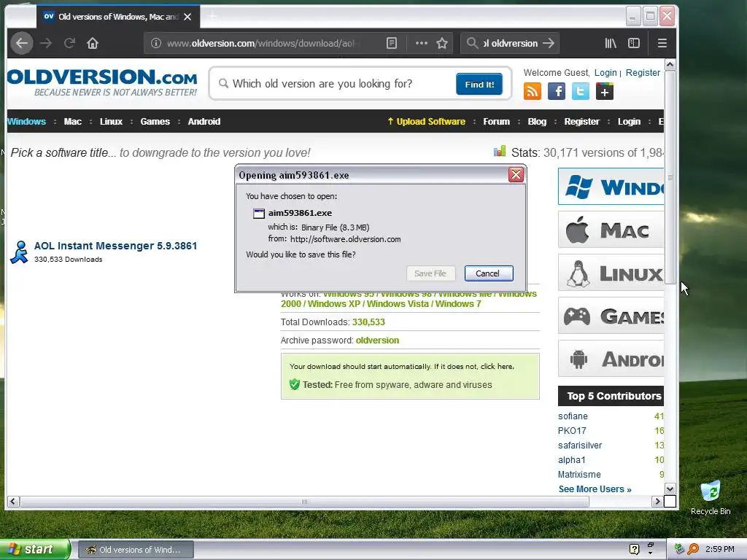Click the 'Which old version' search field
This screenshot has height=560, width=747.
point(333,84)
